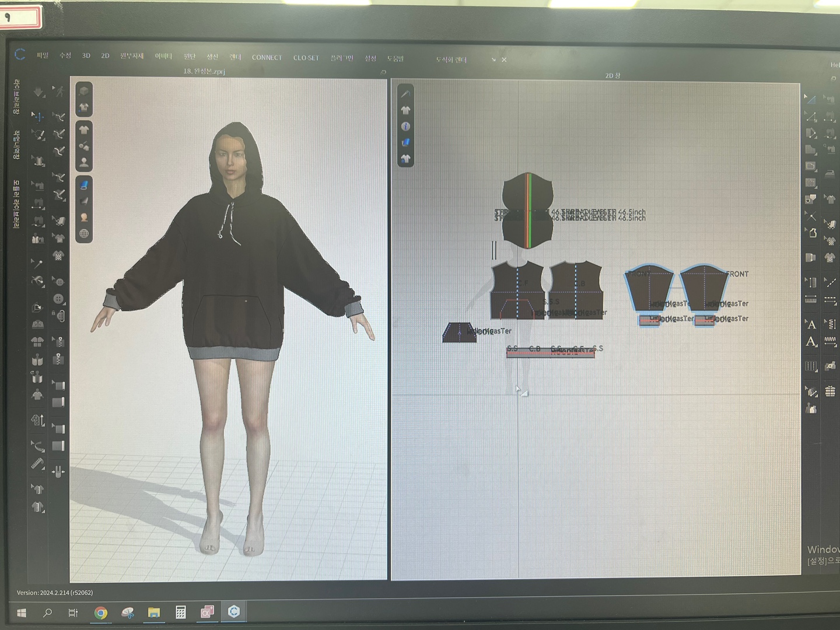Click the CONNECT menu item
Viewport: 840px width, 630px height.
pyautogui.click(x=267, y=57)
